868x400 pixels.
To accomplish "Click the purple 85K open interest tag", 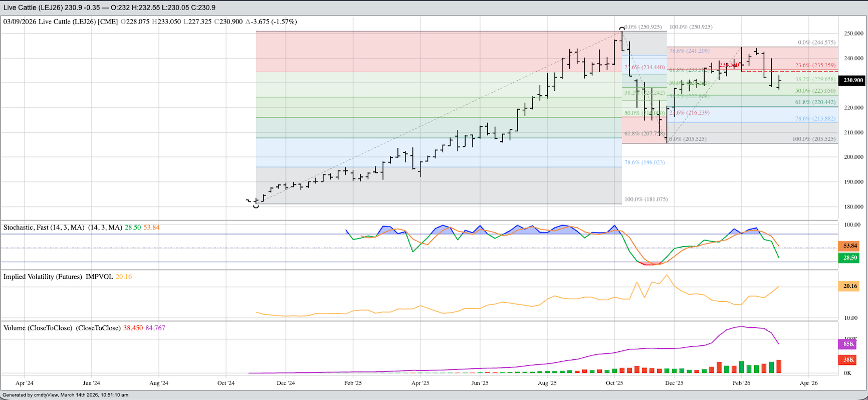I will coord(848,344).
